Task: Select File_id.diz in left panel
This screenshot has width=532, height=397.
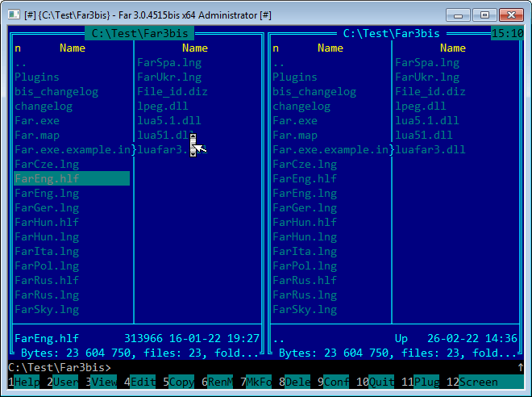Action: point(172,92)
